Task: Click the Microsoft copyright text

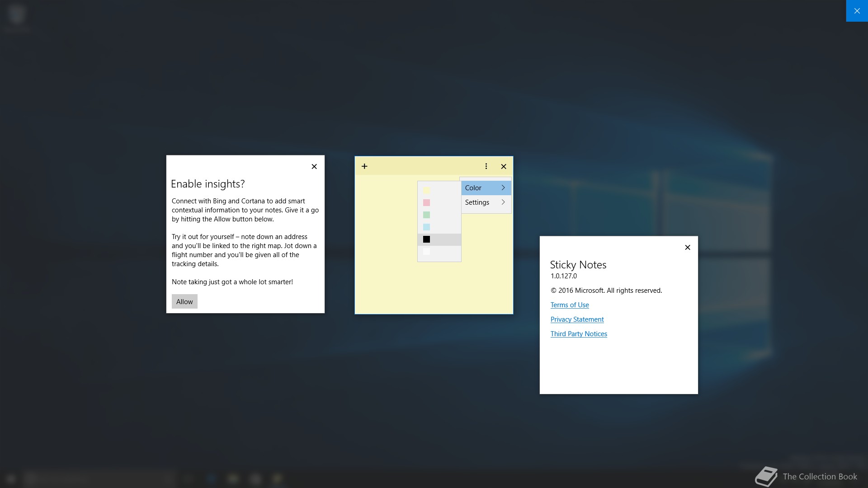Action: pyautogui.click(x=606, y=291)
